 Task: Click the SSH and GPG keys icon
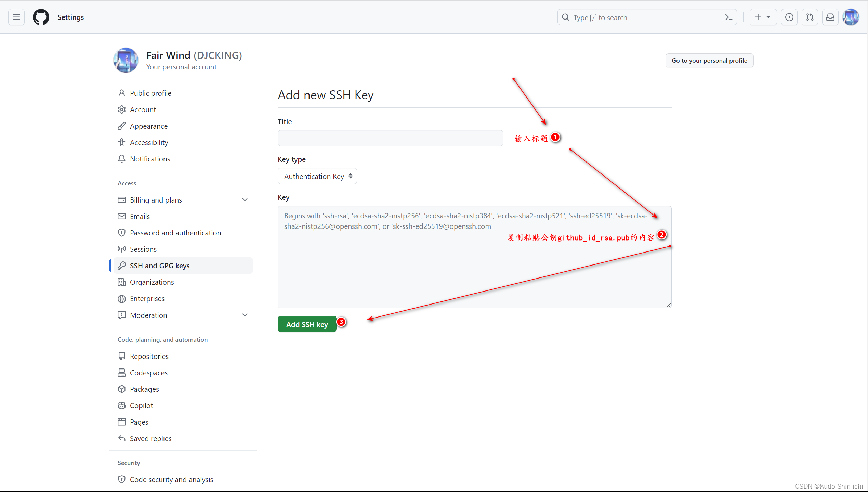tap(122, 266)
